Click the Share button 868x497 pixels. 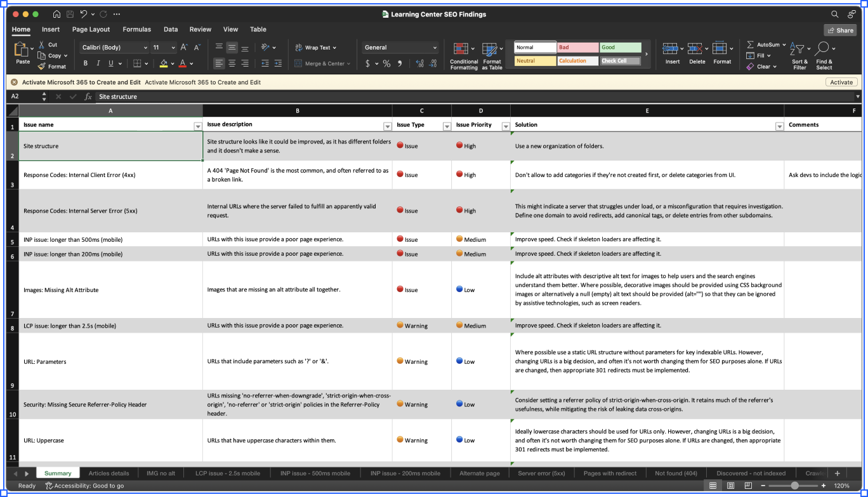coord(840,30)
